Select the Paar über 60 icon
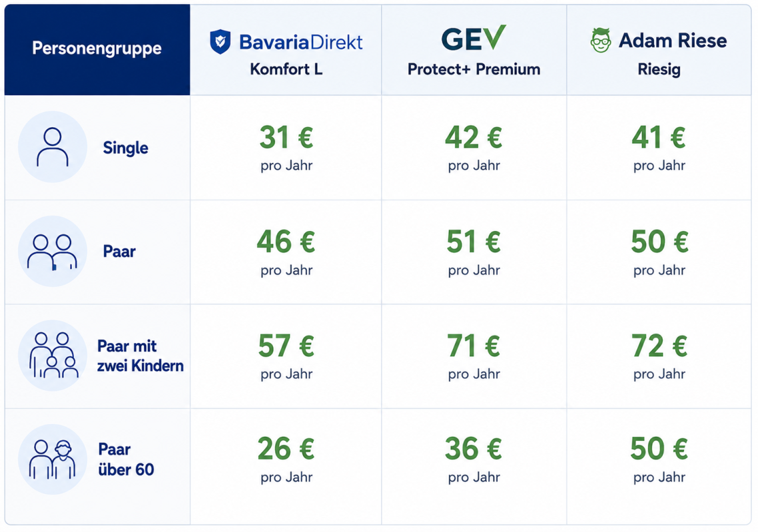758x532 pixels. click(53, 459)
